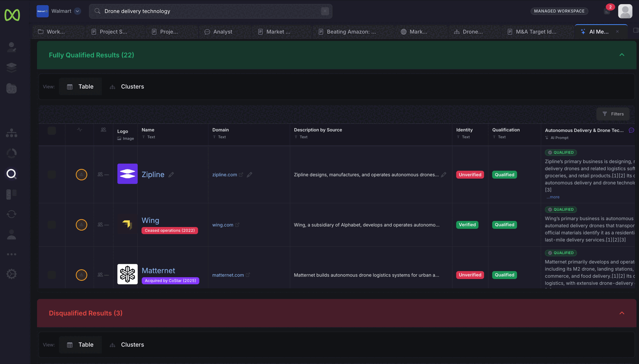This screenshot has height=364, width=639.
Task: Open the org-chart hierarchy icon in sidebar
Action: coord(12,133)
